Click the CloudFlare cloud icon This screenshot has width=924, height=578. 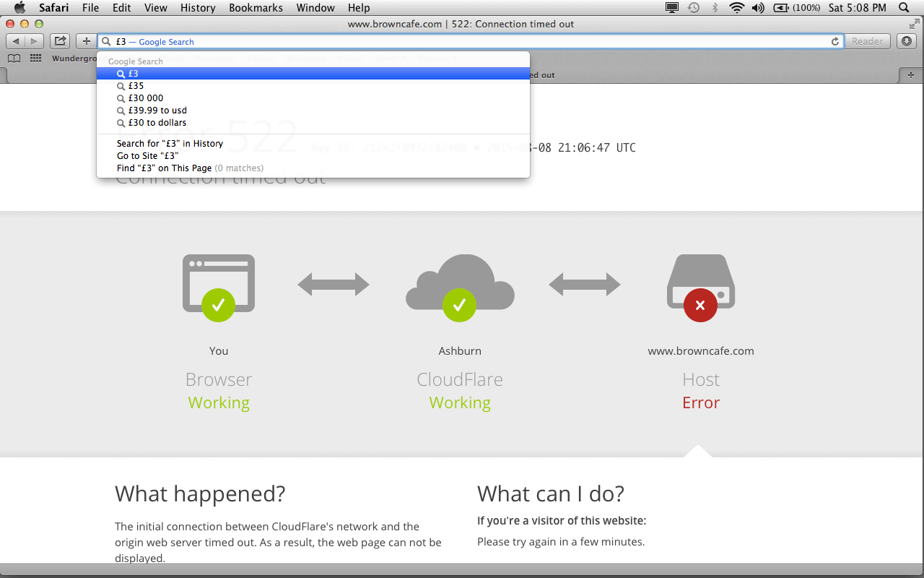coord(460,288)
